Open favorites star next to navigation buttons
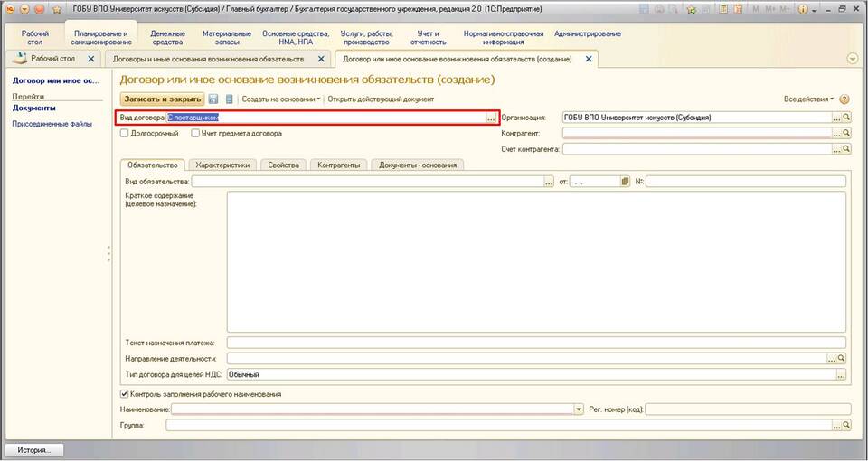The width and height of the screenshot is (868, 461). point(56,9)
